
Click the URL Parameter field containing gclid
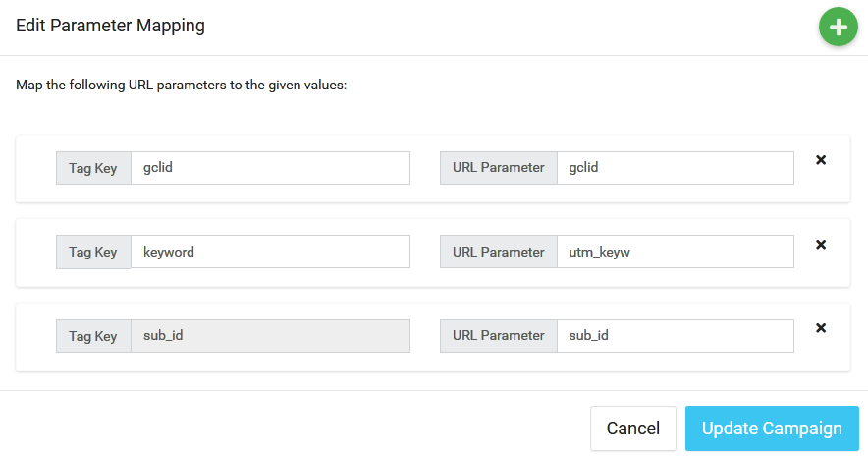(675, 168)
